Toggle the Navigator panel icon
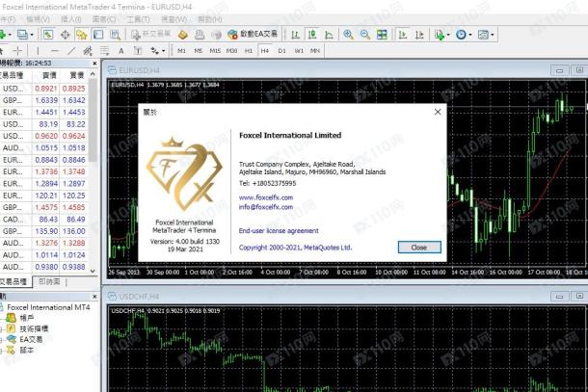 81,35
